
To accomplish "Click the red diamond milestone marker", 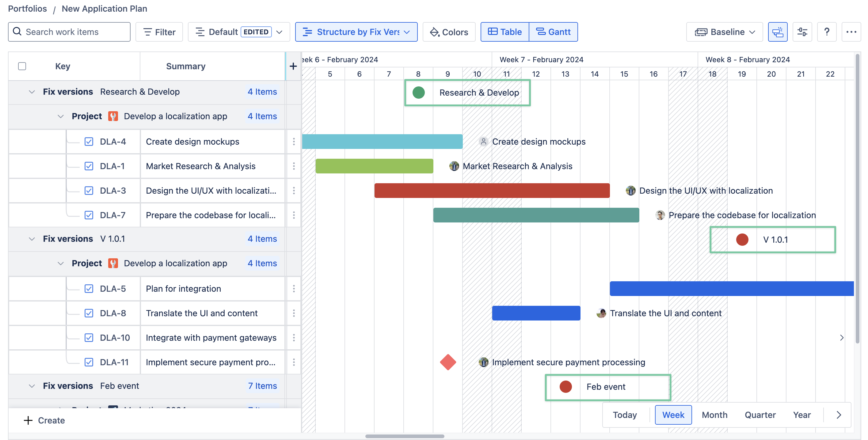I will pyautogui.click(x=447, y=362).
